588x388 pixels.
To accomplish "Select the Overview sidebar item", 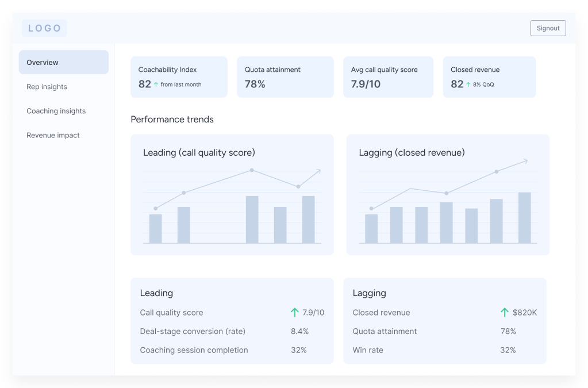I will tap(63, 62).
